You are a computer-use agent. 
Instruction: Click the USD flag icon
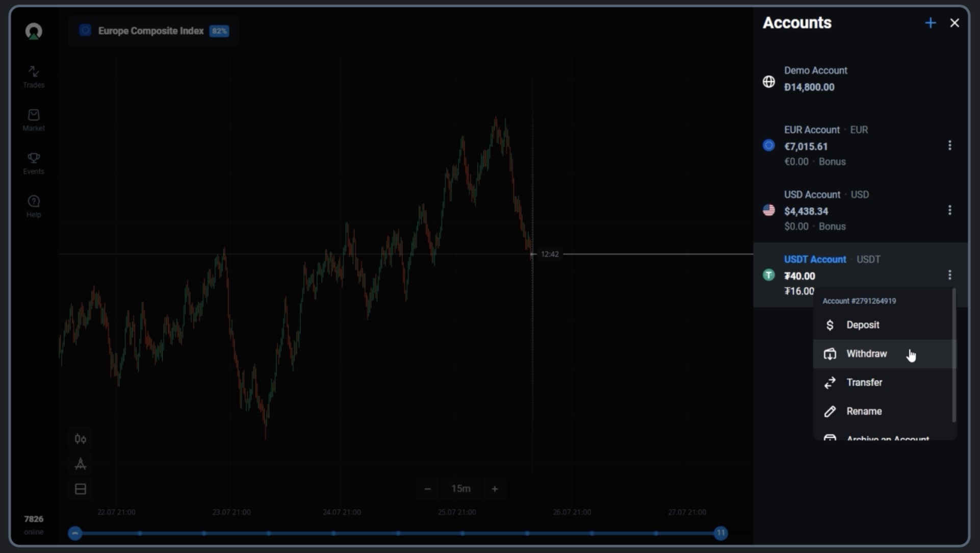click(769, 210)
